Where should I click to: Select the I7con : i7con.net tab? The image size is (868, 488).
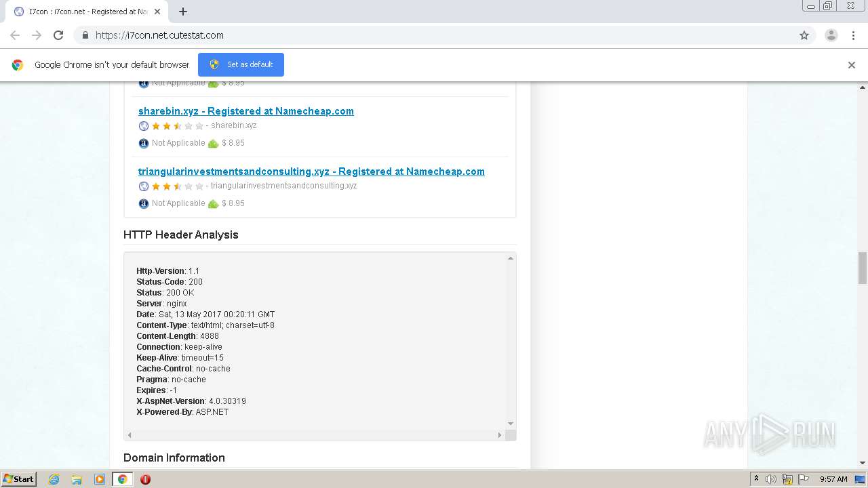click(x=86, y=12)
